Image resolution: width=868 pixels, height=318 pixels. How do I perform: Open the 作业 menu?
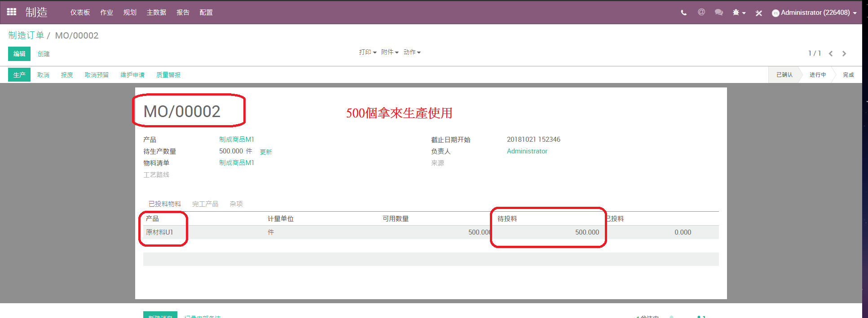point(106,13)
